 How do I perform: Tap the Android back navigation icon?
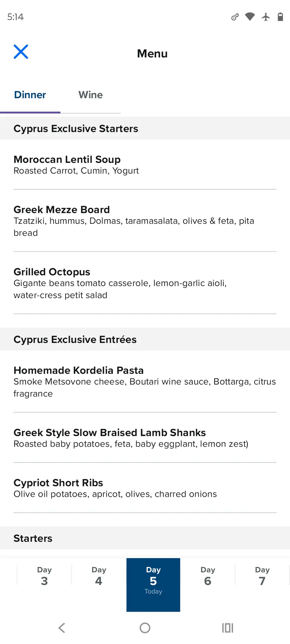[x=62, y=628]
